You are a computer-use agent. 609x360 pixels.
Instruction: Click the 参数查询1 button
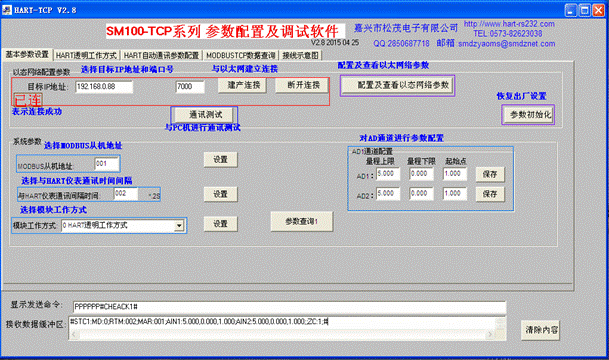302,221
